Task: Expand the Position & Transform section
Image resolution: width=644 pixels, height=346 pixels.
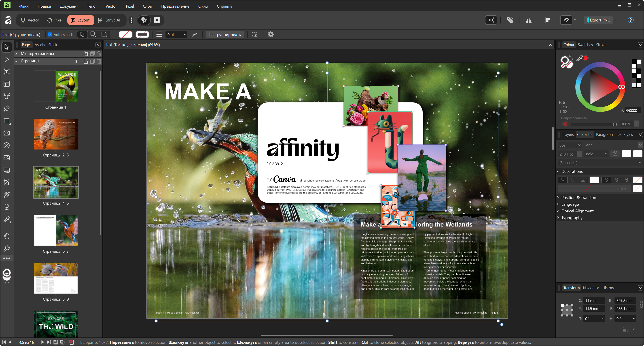Action: 580,197
